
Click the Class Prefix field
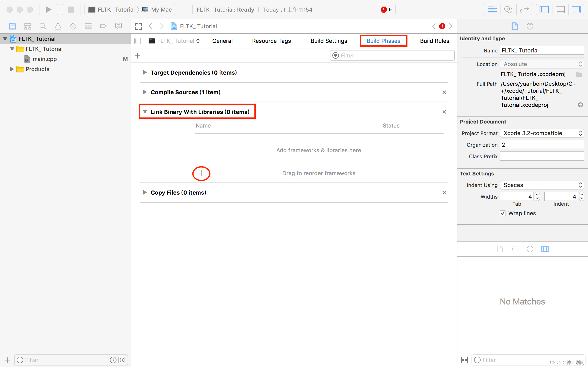pos(542,156)
